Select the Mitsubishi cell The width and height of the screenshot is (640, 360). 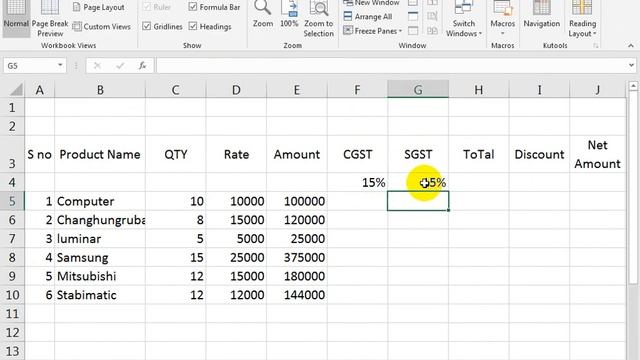coord(100,276)
